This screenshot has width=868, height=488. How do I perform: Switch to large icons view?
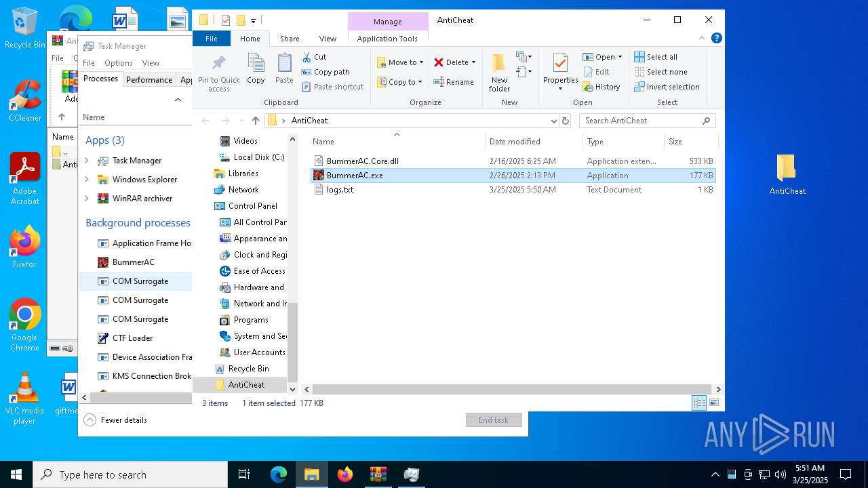coord(714,403)
